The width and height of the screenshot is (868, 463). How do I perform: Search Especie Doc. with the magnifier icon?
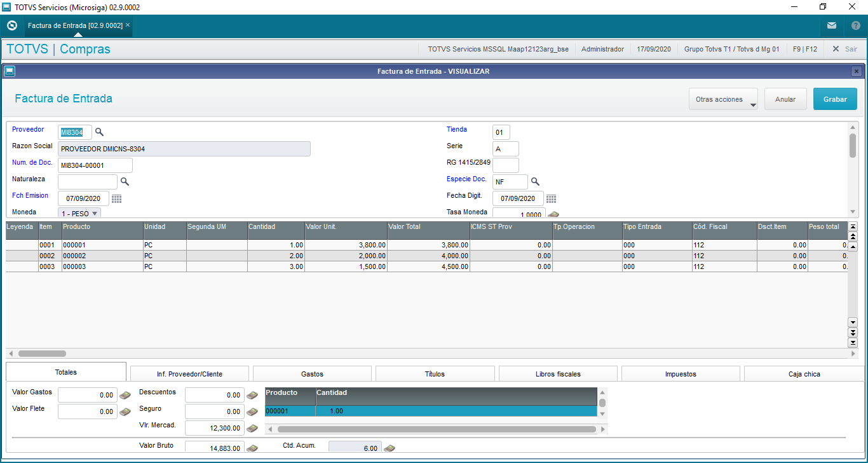pos(535,182)
